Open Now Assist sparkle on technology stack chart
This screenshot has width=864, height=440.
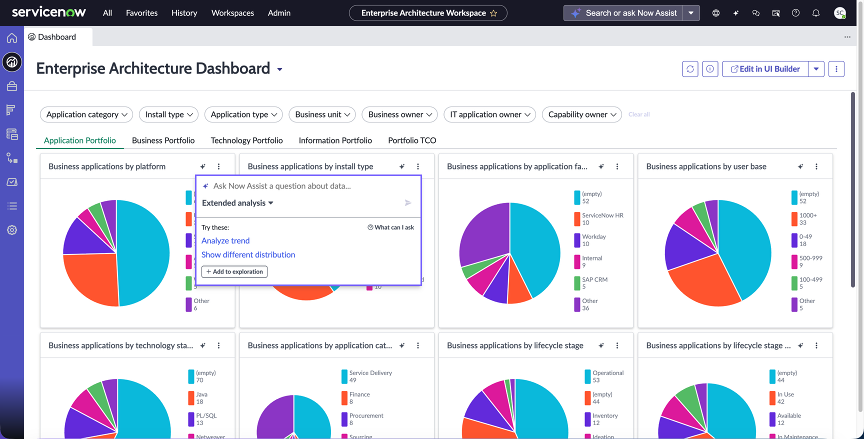(x=203, y=345)
